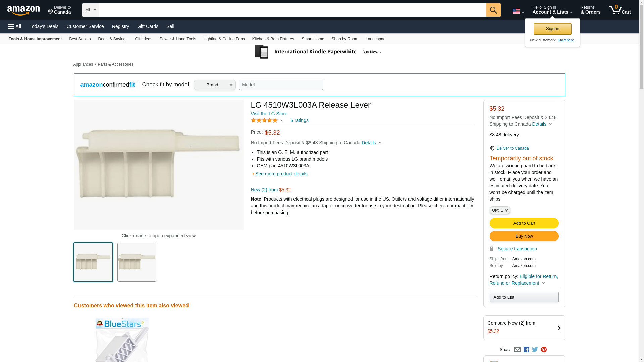Open the search category All dropdown

coord(90,10)
